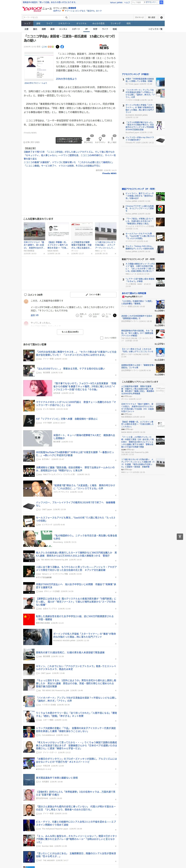Open 返信 3件 replies link
Screen dimensions: 186x868
point(34,315)
